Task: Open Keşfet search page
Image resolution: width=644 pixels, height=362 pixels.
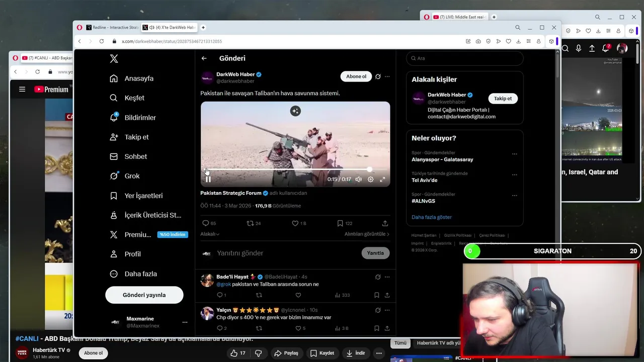Action: [127, 98]
